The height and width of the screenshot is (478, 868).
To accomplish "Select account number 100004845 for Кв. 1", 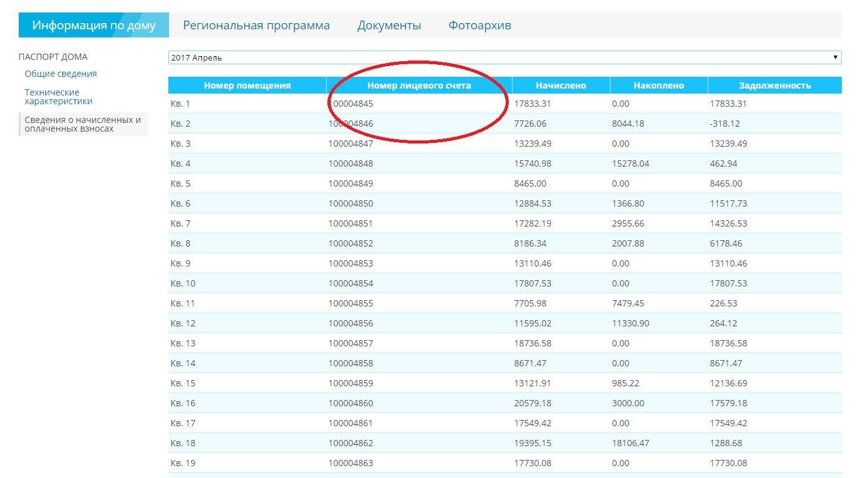I will [351, 104].
